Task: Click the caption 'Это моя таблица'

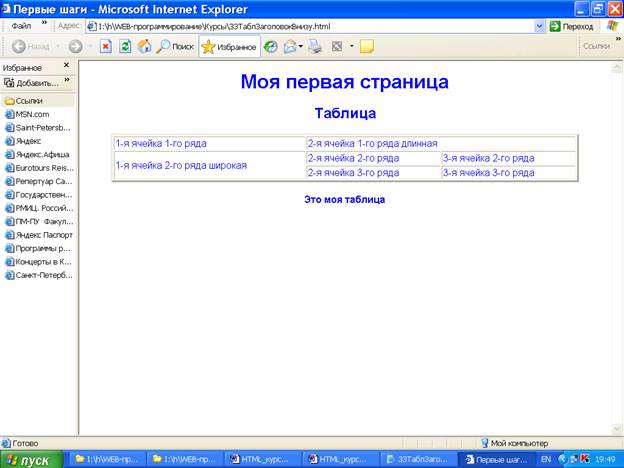Action: (345, 199)
